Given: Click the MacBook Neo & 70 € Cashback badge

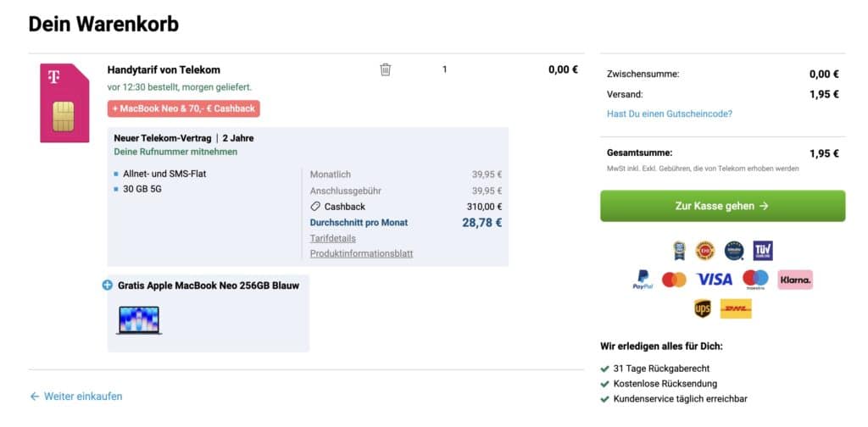Looking at the screenshot, I should click(x=184, y=109).
